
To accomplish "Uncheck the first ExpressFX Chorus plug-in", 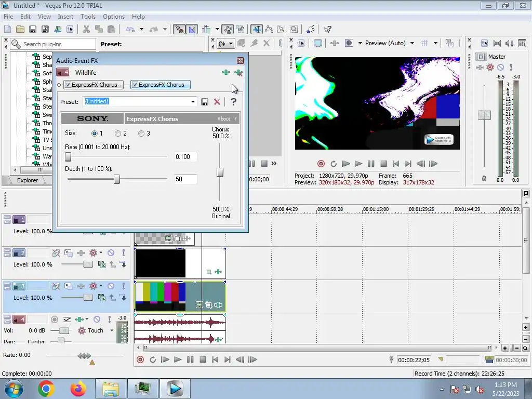I will (68, 85).
